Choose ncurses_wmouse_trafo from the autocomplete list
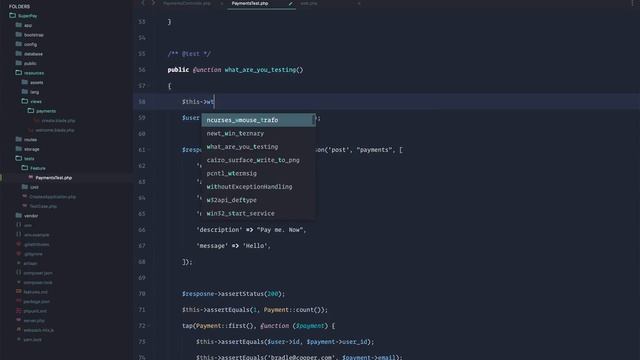640x360 pixels. 258,120
